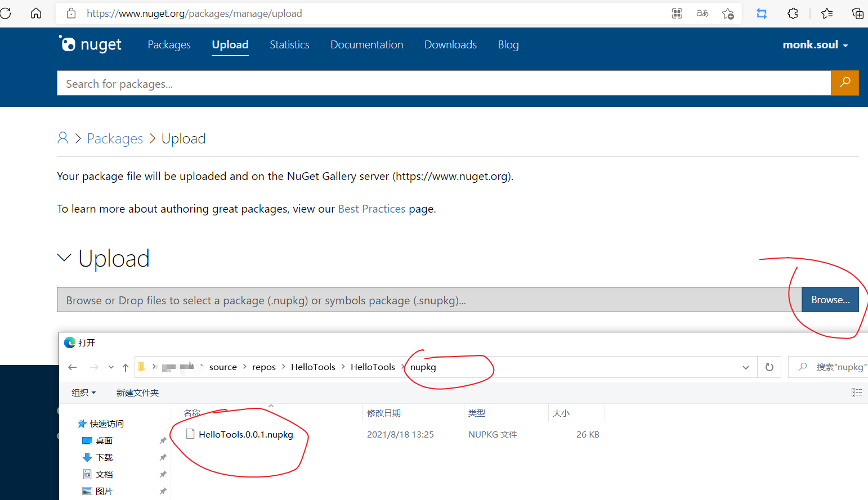
Task: Follow the Best Practices link
Action: pos(372,209)
